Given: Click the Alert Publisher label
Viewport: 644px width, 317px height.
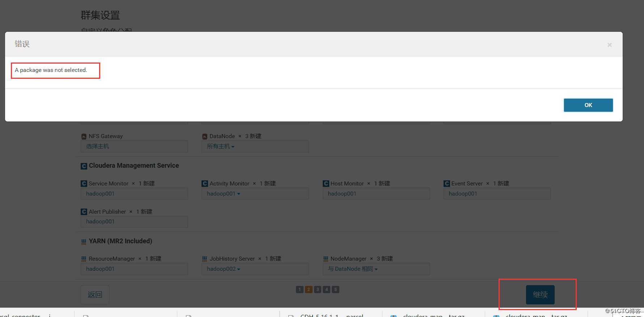Looking at the screenshot, I should pos(107,212).
